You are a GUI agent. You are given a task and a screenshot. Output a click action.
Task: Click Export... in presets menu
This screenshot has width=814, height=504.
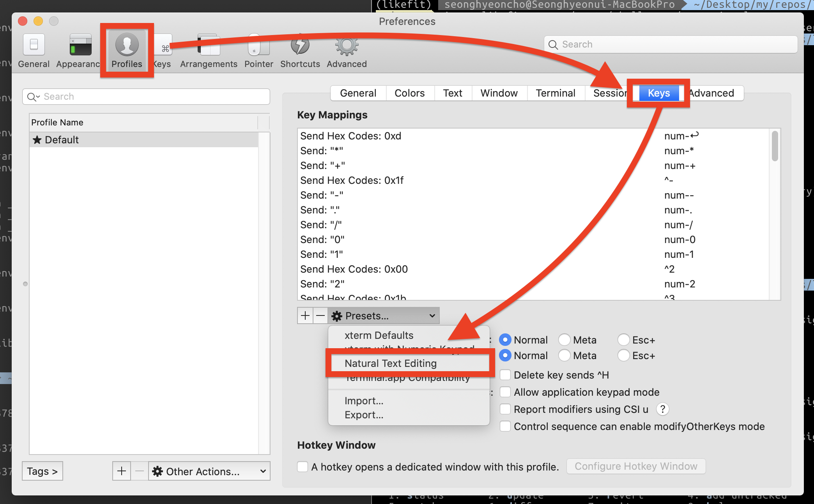(x=364, y=415)
